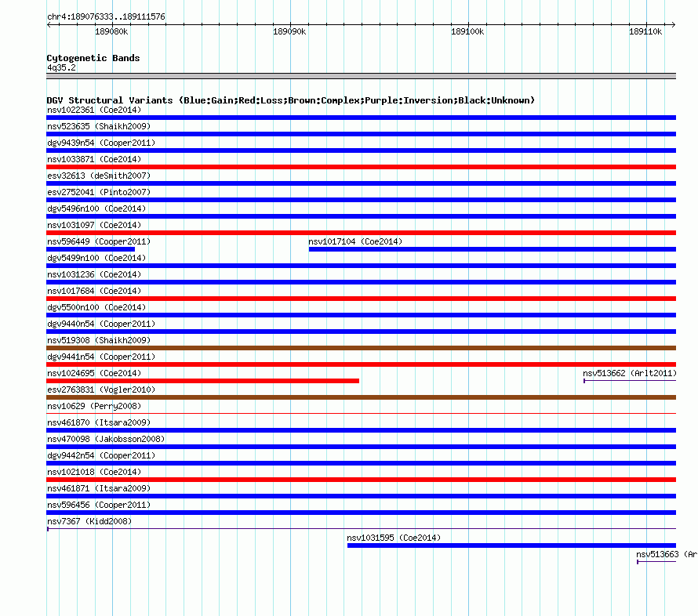
Task: Open the nsv470098 (Jakobsson2008) label
Action: click(x=106, y=439)
